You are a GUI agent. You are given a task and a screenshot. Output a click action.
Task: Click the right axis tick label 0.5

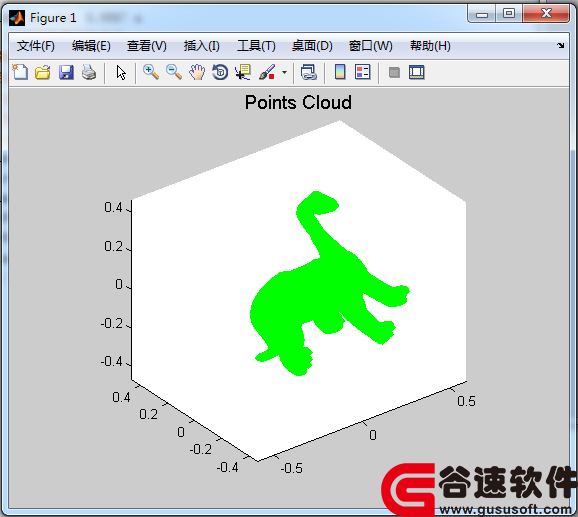(x=466, y=401)
